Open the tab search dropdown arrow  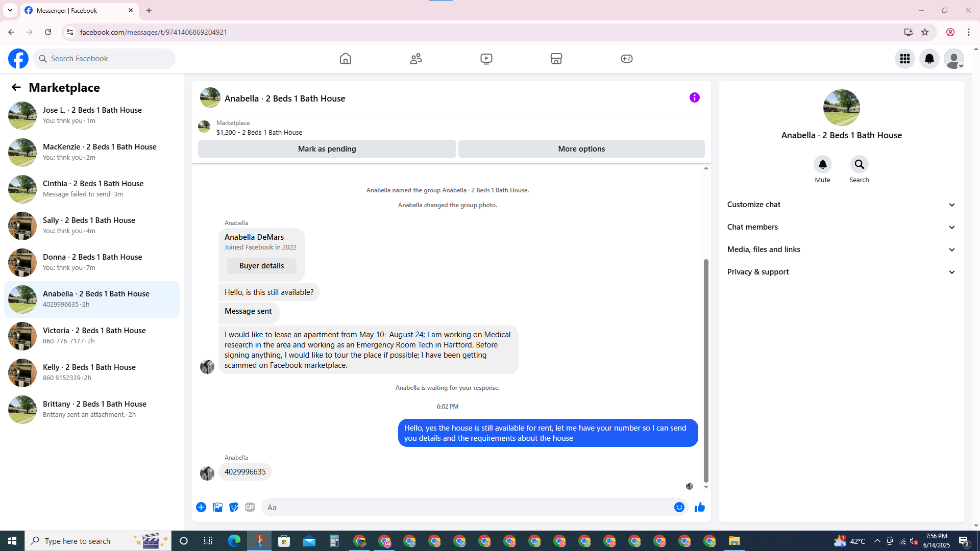point(10,10)
